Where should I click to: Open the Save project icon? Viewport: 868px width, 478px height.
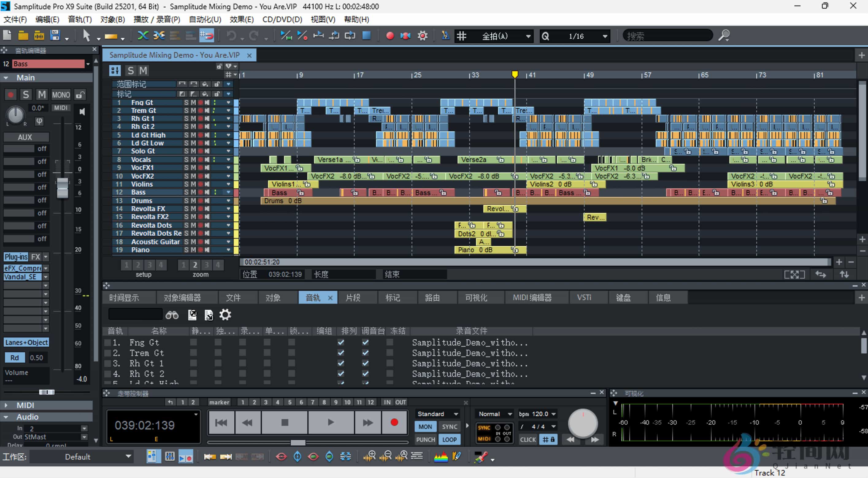[x=55, y=35]
